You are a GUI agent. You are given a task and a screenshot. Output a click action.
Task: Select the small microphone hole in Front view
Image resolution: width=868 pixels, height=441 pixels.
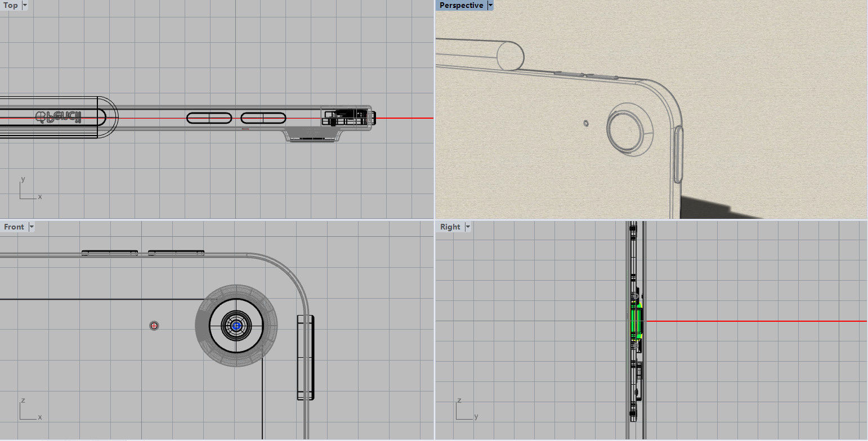click(154, 326)
